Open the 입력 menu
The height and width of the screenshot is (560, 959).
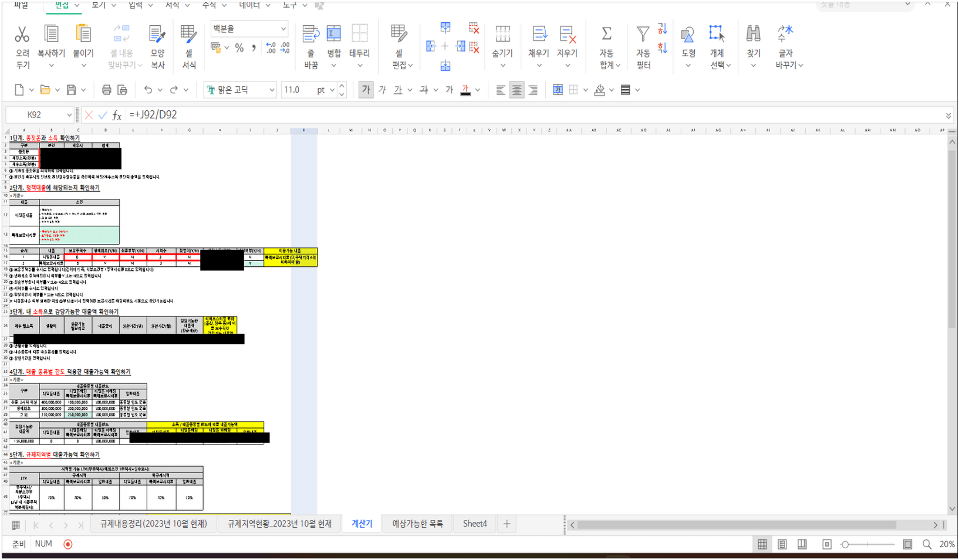point(136,5)
